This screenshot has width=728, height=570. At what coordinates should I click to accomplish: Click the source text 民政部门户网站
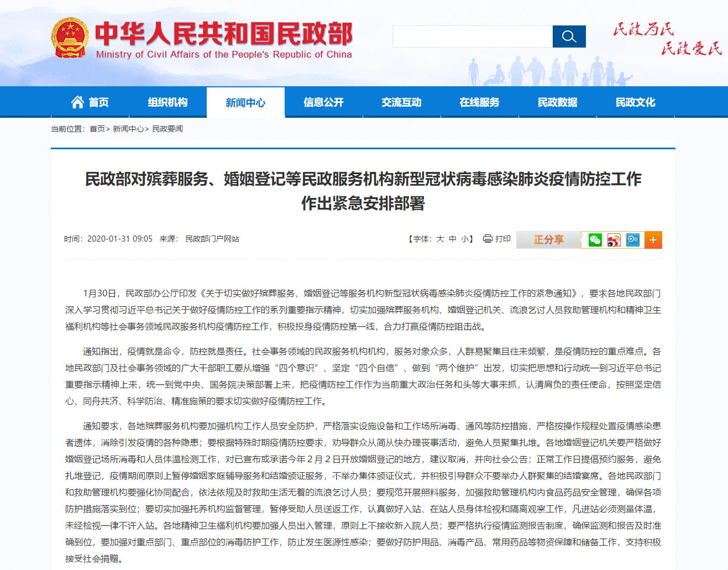tap(212, 239)
